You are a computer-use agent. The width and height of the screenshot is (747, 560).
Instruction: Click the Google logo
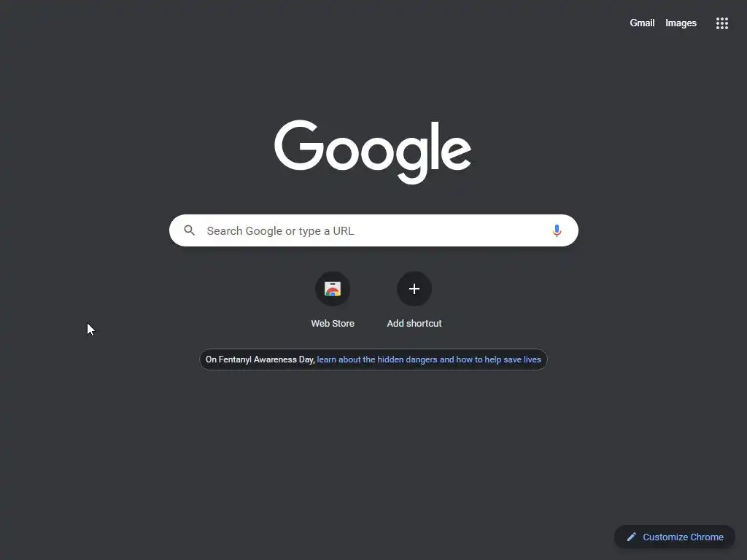coord(373,152)
